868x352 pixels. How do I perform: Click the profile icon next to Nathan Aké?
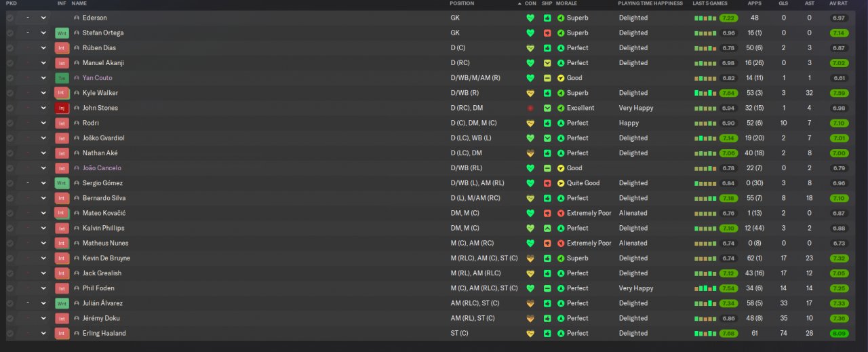pos(77,153)
